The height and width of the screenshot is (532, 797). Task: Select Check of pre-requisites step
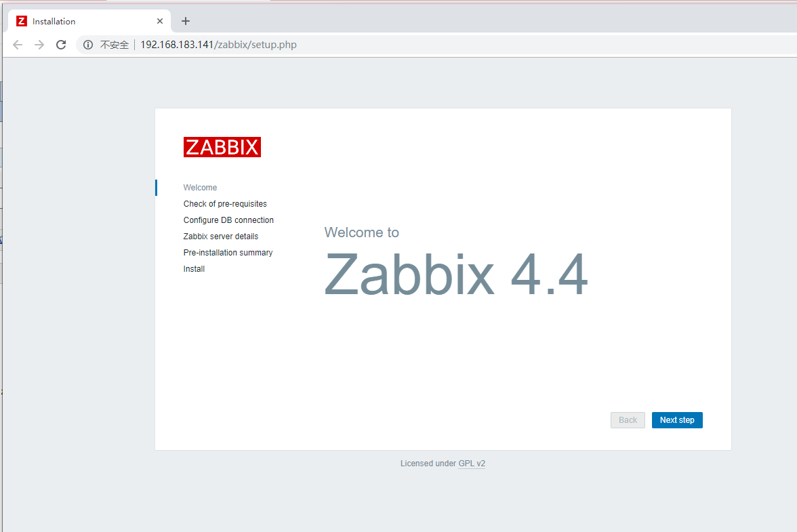point(225,204)
